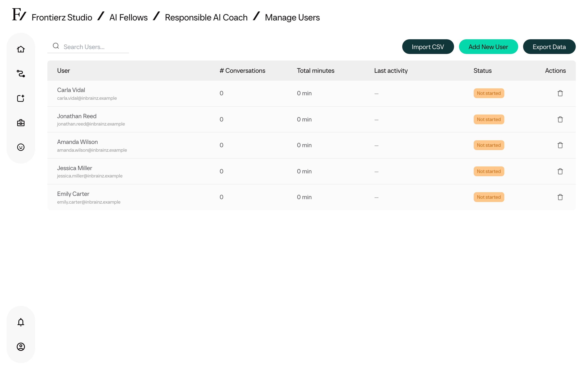Open notifications bell icon
The width and height of the screenshot is (588, 368).
point(21,322)
